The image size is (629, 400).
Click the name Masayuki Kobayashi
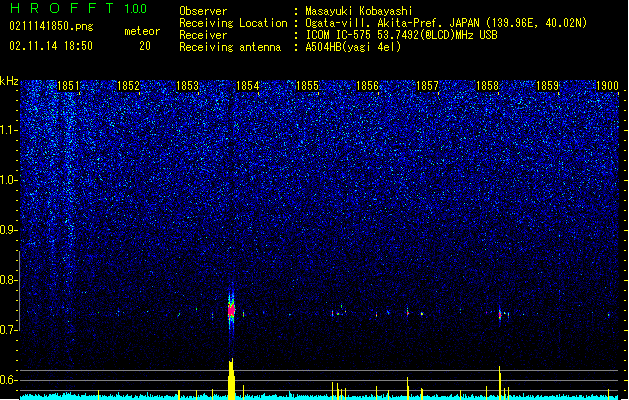click(x=359, y=11)
